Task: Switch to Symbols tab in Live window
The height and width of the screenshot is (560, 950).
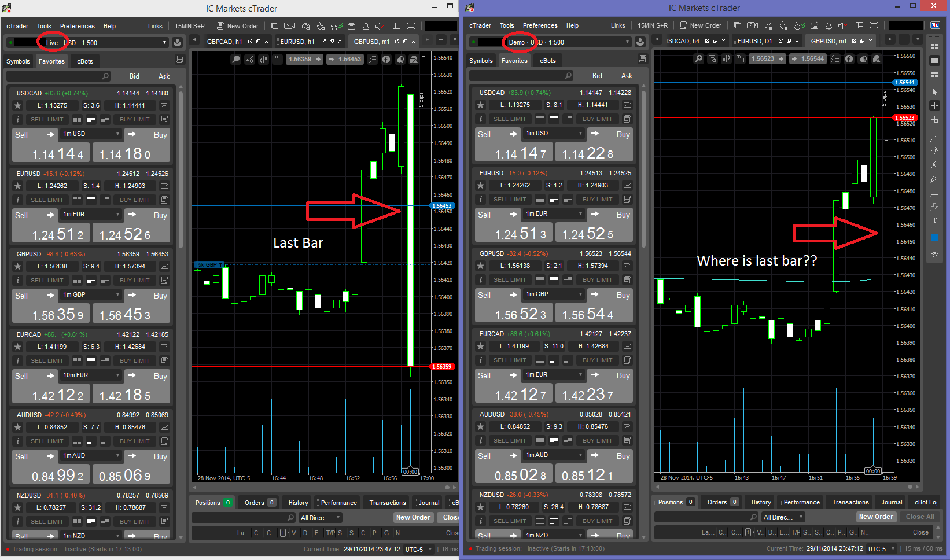Action: tap(19, 61)
